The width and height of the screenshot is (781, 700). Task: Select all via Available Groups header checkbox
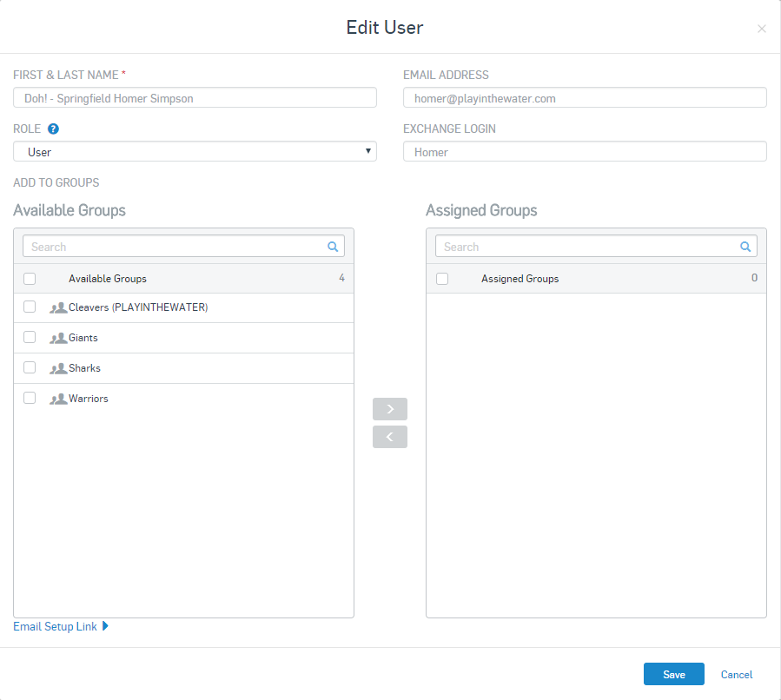(x=30, y=278)
